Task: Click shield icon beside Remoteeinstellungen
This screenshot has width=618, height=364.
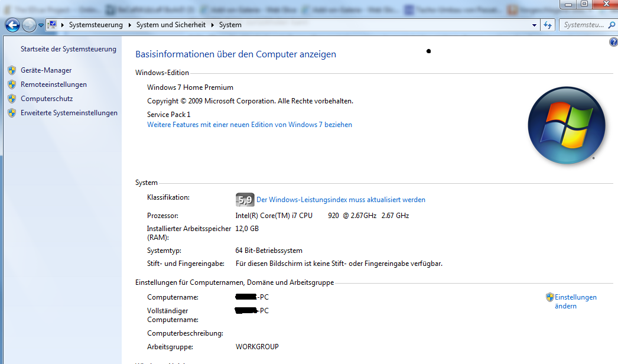Action: point(12,84)
